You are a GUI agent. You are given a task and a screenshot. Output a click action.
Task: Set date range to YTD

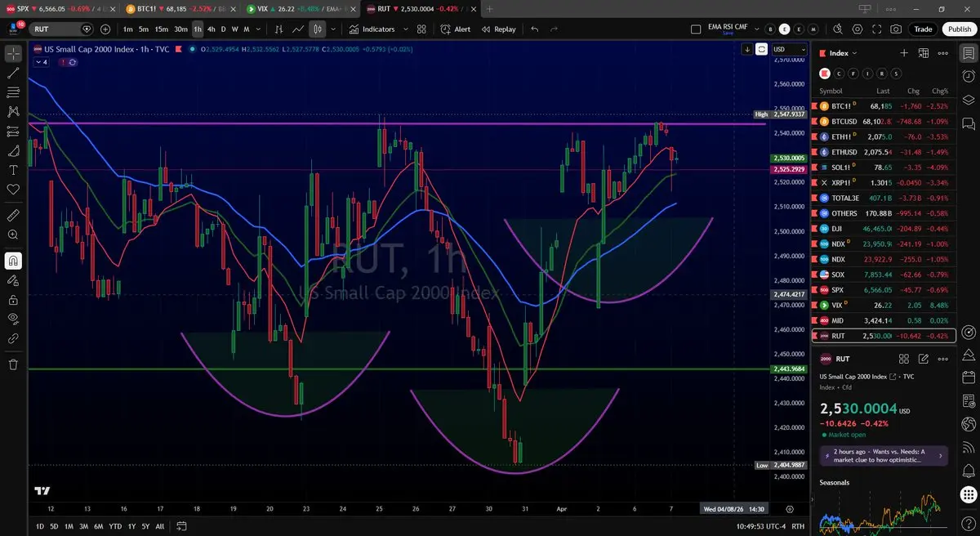click(x=114, y=525)
